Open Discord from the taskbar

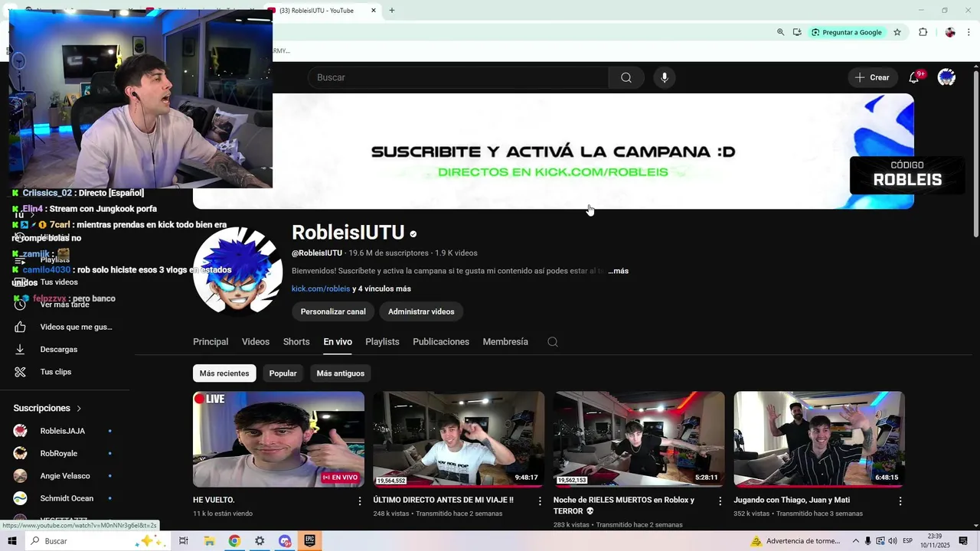click(285, 541)
